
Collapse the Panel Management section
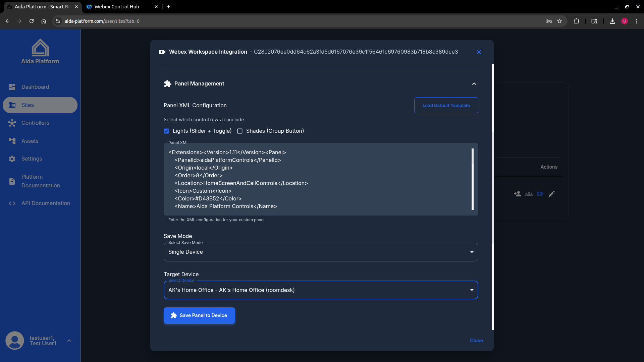pos(474,84)
